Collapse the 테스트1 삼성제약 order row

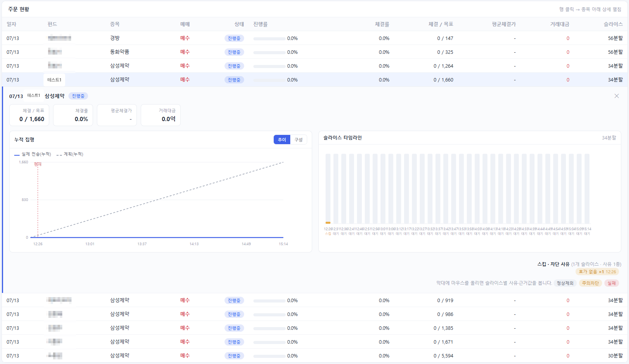coord(314,80)
